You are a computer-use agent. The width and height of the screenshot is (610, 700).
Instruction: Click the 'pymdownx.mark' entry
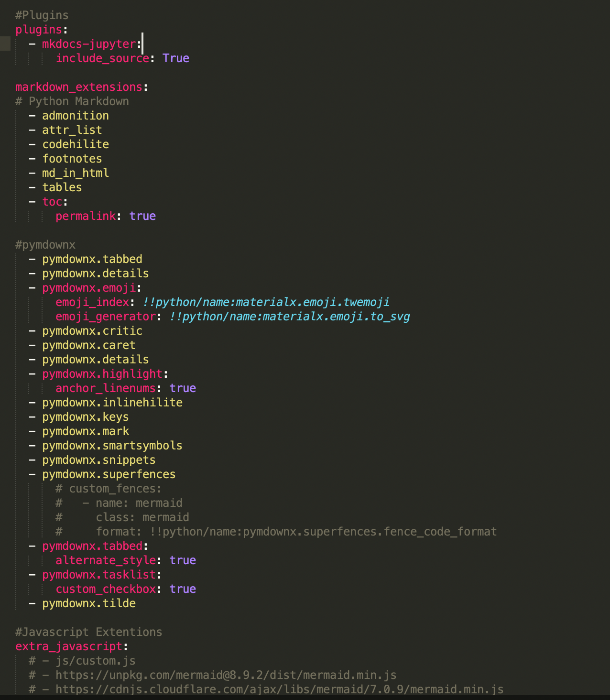click(x=86, y=431)
